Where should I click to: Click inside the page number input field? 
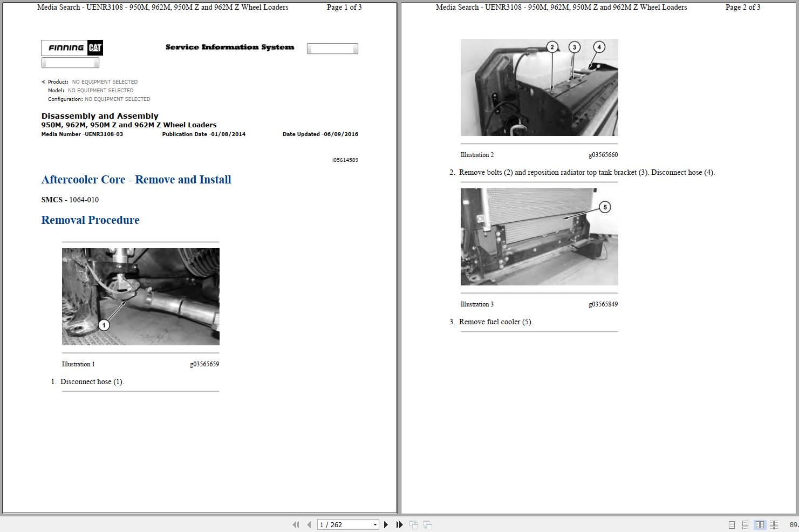click(340, 524)
